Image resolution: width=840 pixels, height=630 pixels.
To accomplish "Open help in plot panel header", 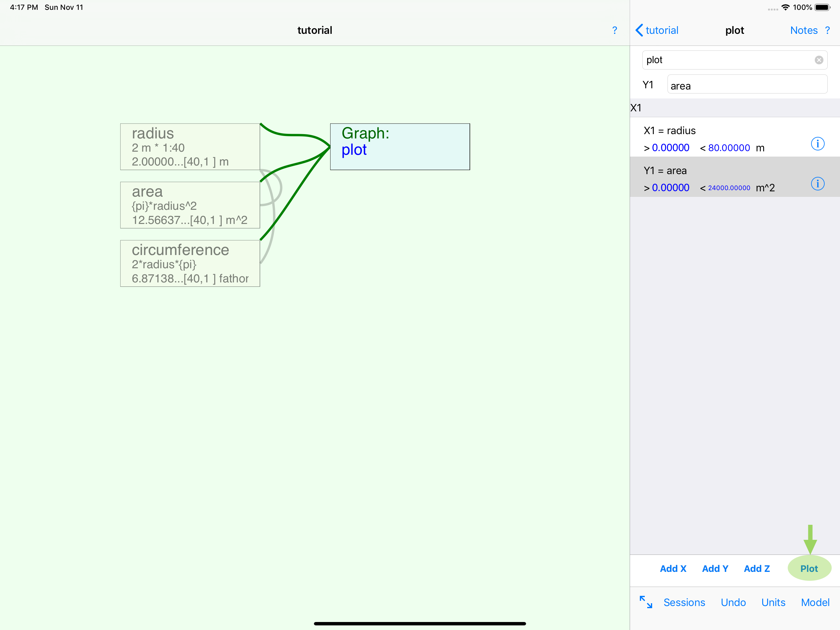I will pyautogui.click(x=827, y=30).
